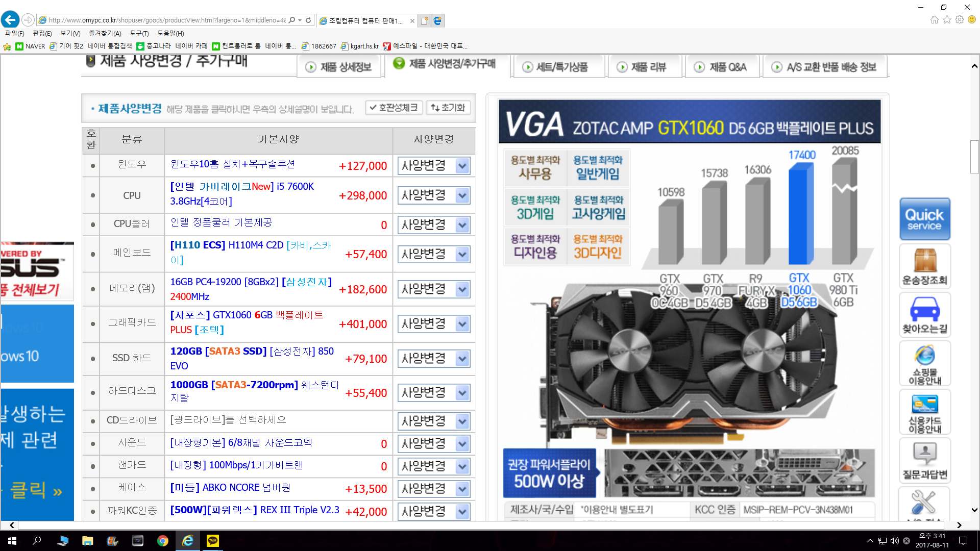Open the NAVER favorites bar bookmark
Viewport: 980px width, 551px height.
click(31, 46)
